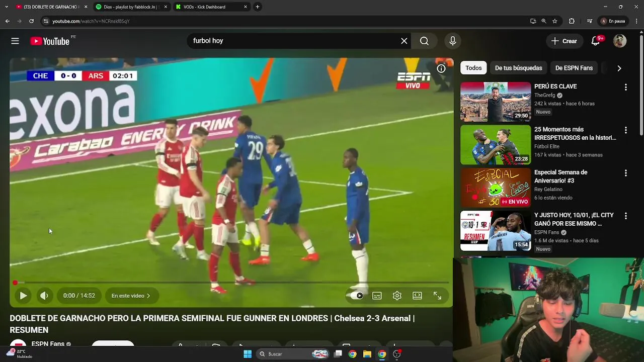
Task: Bookmark this page with the star
Action: (555, 21)
